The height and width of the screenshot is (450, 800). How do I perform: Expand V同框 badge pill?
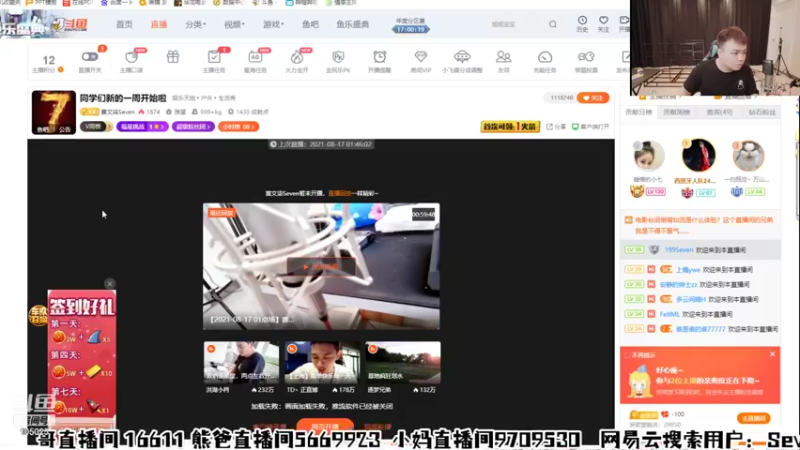point(96,127)
